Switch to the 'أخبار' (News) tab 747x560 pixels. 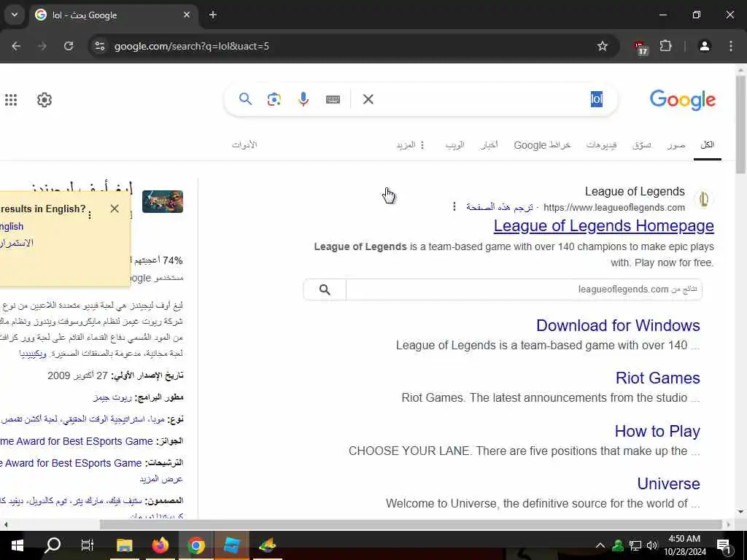489,145
